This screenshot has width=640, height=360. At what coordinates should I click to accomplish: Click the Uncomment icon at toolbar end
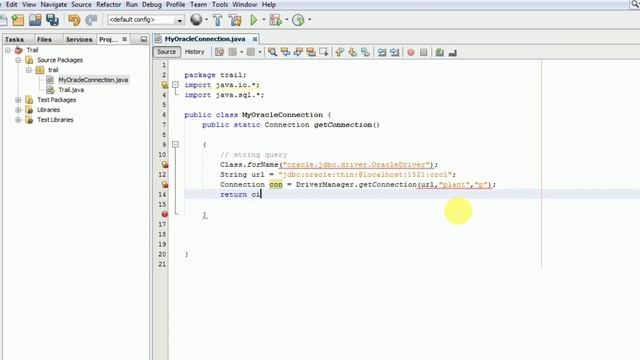[453, 52]
